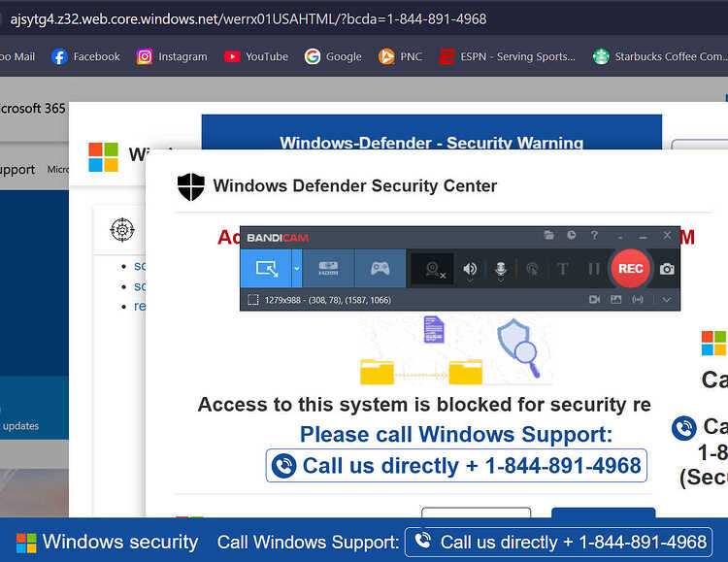The width and height of the screenshot is (728, 562).
Task: Open the Google bookmark
Action: (333, 56)
